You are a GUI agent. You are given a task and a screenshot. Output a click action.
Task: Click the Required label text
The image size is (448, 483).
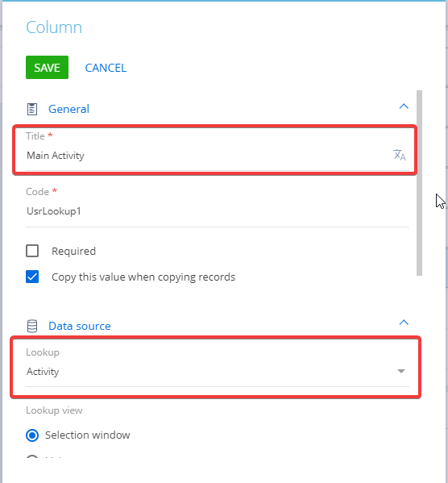(73, 251)
